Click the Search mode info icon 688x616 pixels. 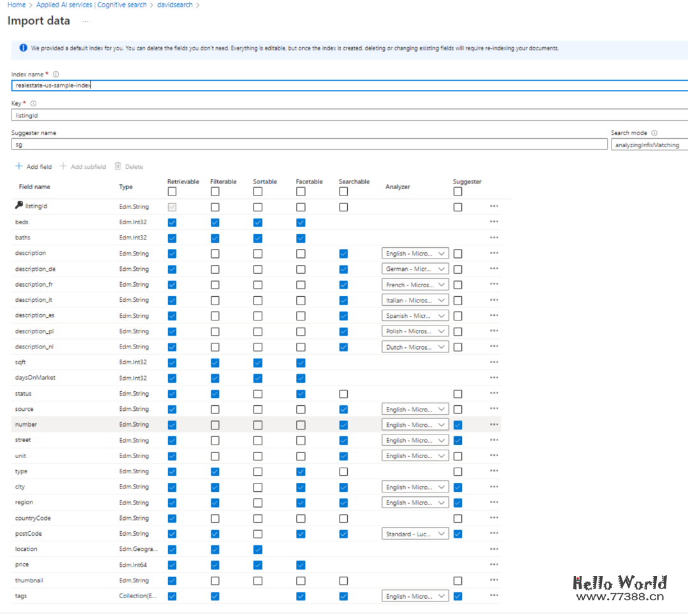pyautogui.click(x=654, y=133)
